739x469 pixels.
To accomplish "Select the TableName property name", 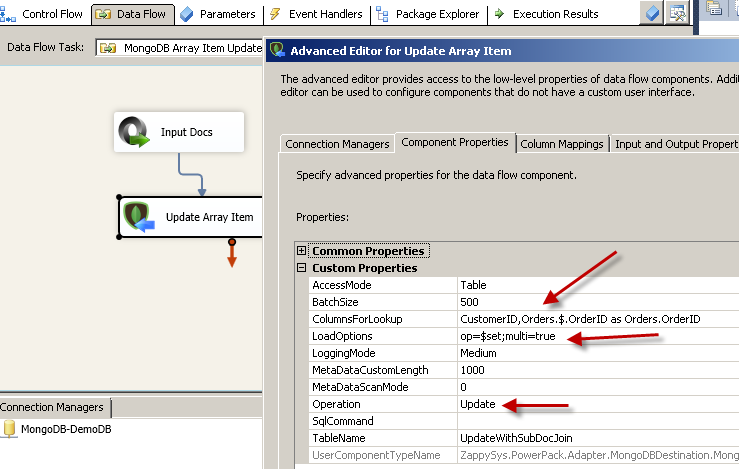I will tap(338, 438).
